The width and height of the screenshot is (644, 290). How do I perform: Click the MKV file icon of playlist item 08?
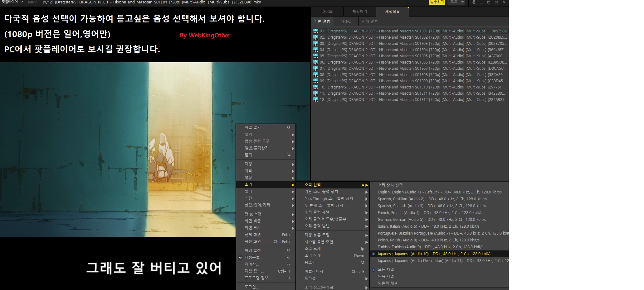(315, 75)
